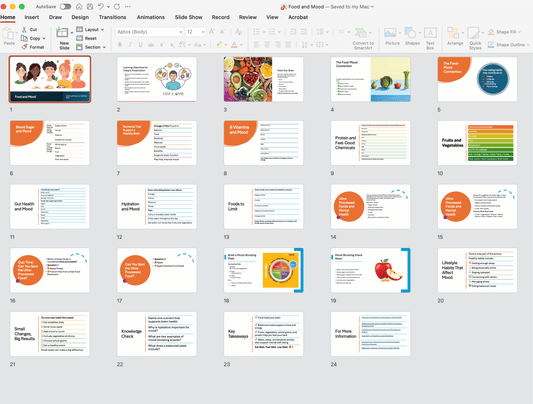Open the font size 12 dropdown
533x404 pixels.
point(203,32)
